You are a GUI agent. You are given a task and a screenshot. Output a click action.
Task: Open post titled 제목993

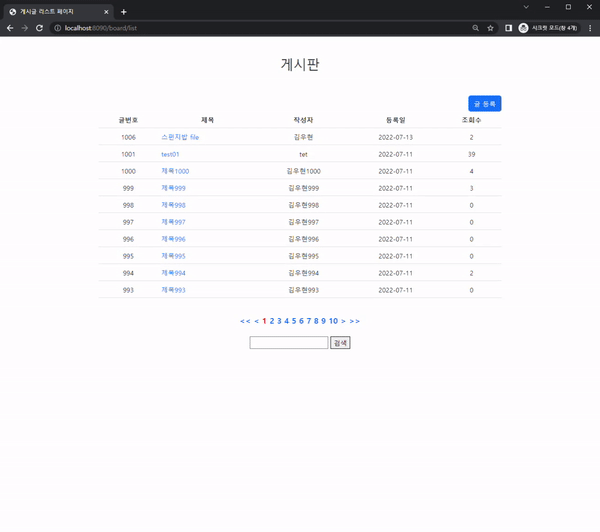(x=173, y=290)
